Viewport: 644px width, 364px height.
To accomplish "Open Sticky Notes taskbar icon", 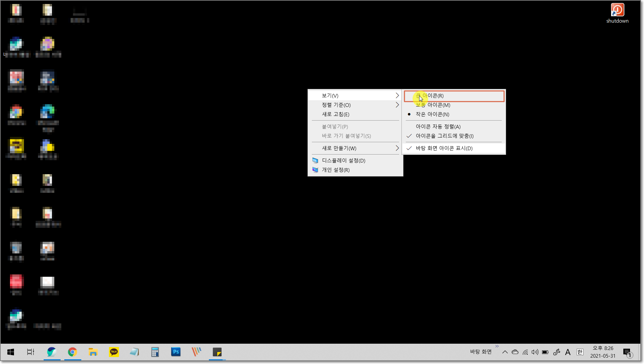I will pos(217,352).
